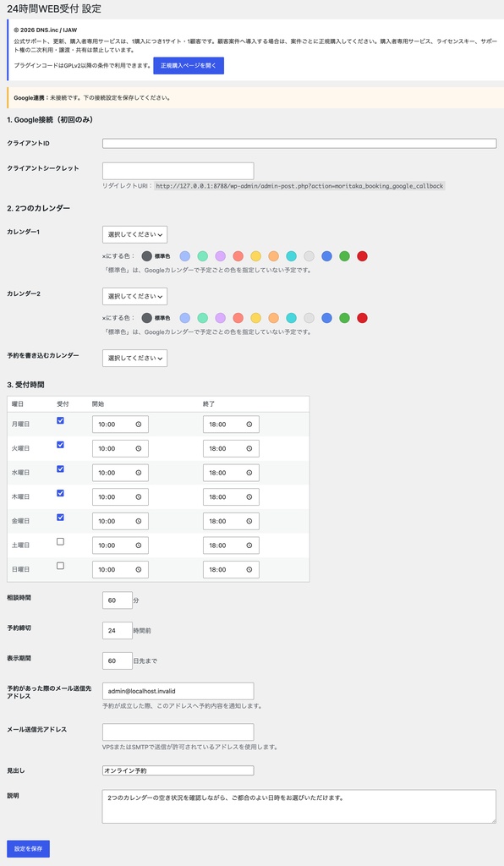Open clock picker for Saturday end time

249,545
